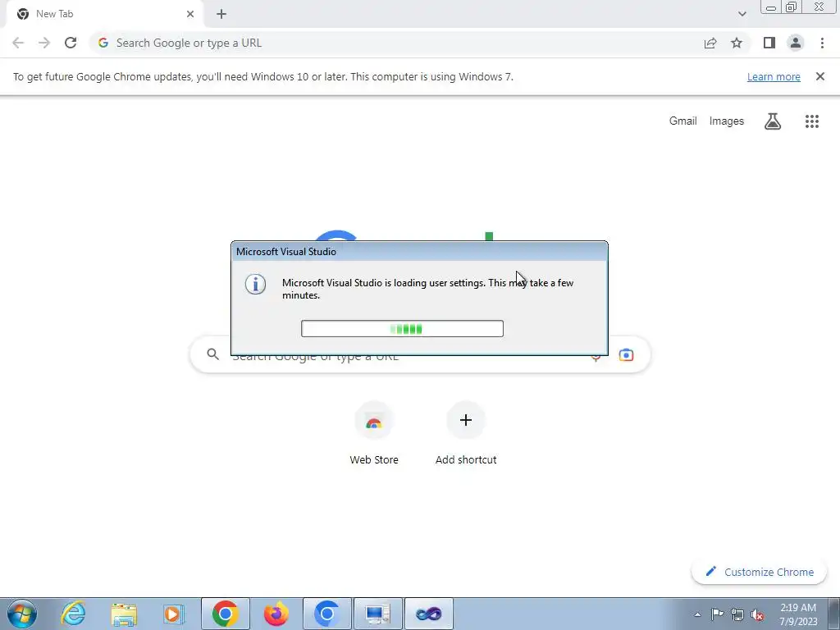Launch Internet Explorer from taskbar

coord(73,614)
